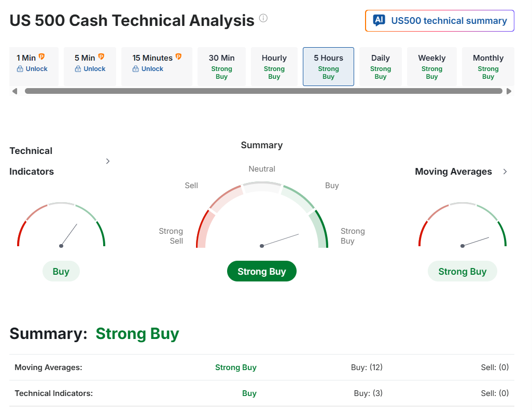Image resolution: width=532 pixels, height=410 pixels.
Task: Switch to the Hourly timeframe tab
Action: click(x=274, y=67)
